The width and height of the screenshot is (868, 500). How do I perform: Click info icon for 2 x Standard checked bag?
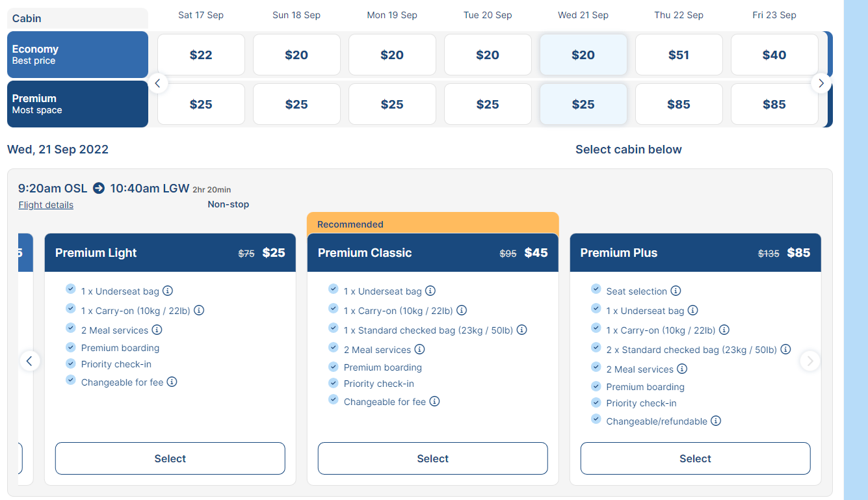[x=785, y=349]
